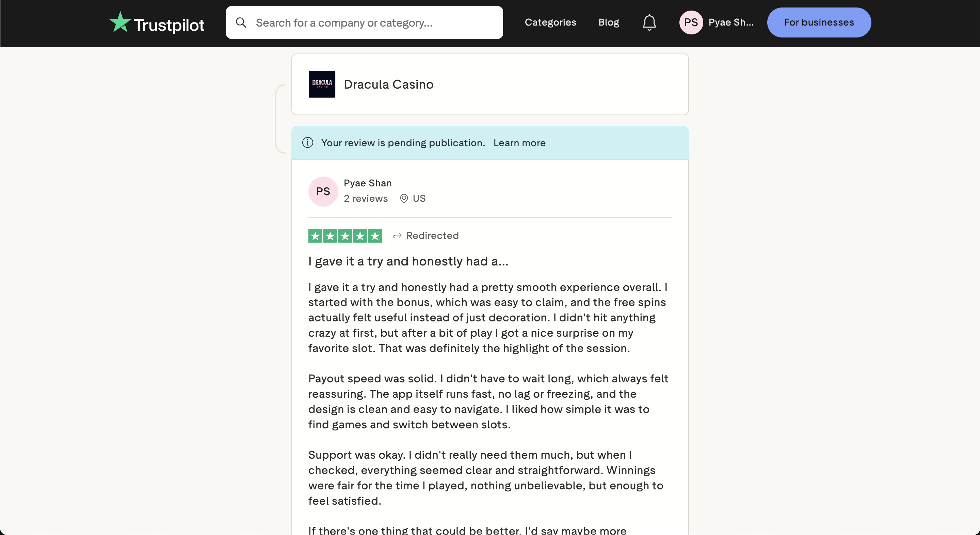Image resolution: width=980 pixels, height=535 pixels.
Task: Go to the Blog page
Action: [609, 22]
